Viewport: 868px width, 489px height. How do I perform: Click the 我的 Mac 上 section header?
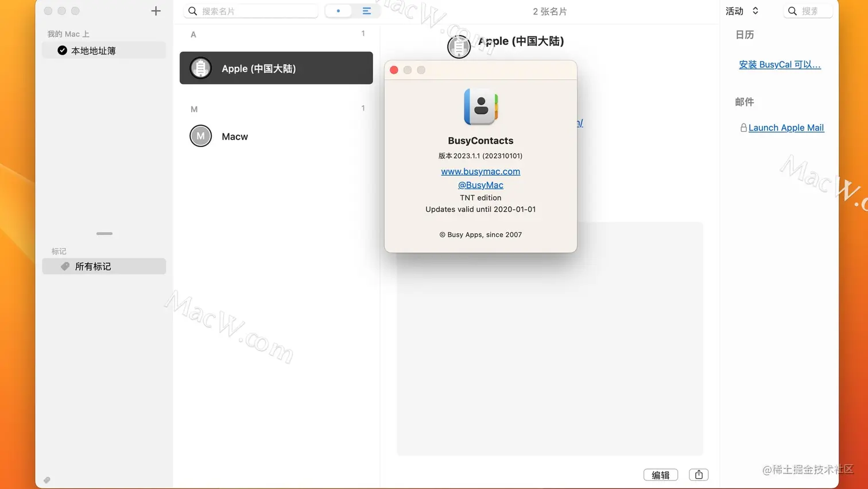68,34
